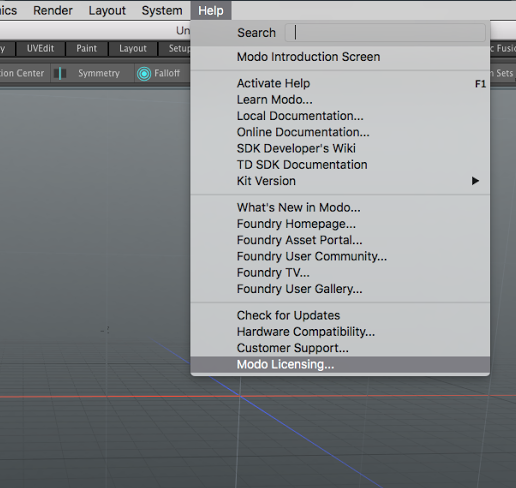This screenshot has width=516, height=488.
Task: Open the Render menu
Action: tap(53, 11)
